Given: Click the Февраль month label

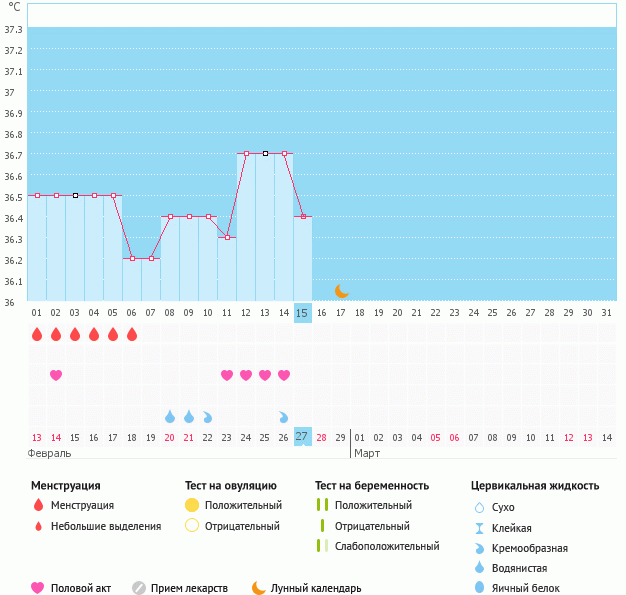Looking at the screenshot, I should pos(50,453).
